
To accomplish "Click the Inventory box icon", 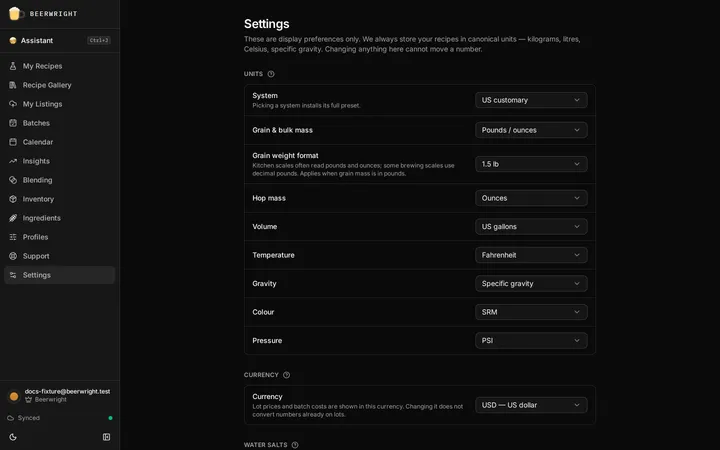I will (13, 199).
